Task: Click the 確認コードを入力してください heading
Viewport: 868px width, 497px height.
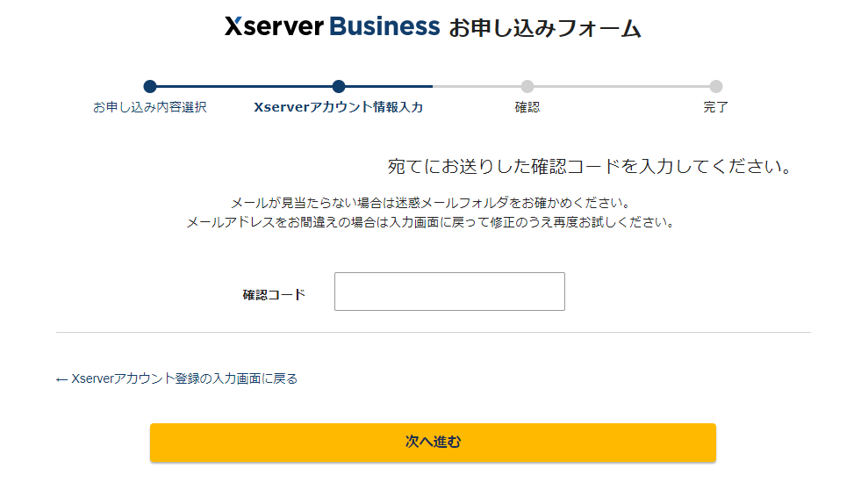Action: tap(590, 166)
